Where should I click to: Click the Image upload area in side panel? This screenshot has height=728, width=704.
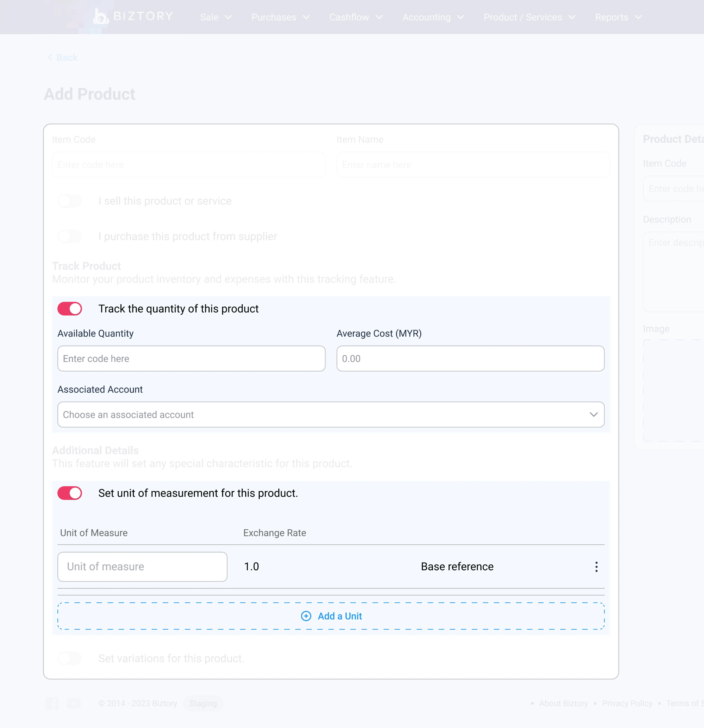[674, 390]
